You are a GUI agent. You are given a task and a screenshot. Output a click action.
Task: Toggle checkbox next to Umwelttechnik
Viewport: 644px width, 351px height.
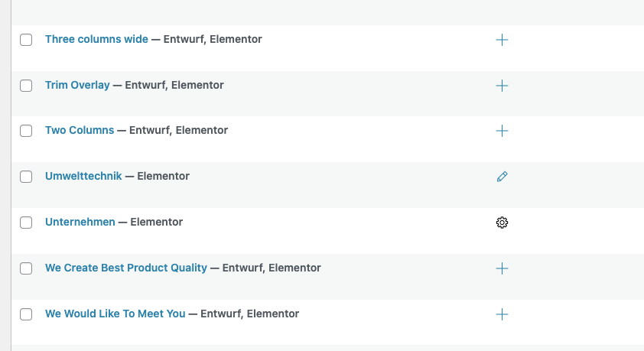(26, 177)
